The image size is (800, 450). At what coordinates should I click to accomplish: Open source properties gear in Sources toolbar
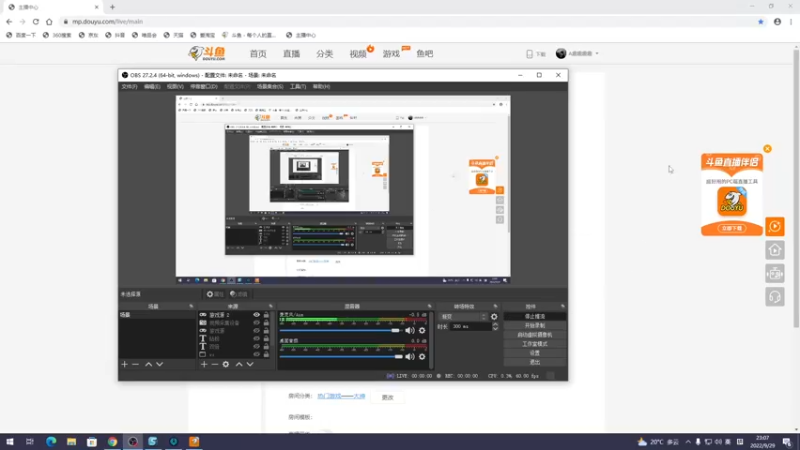(x=226, y=364)
